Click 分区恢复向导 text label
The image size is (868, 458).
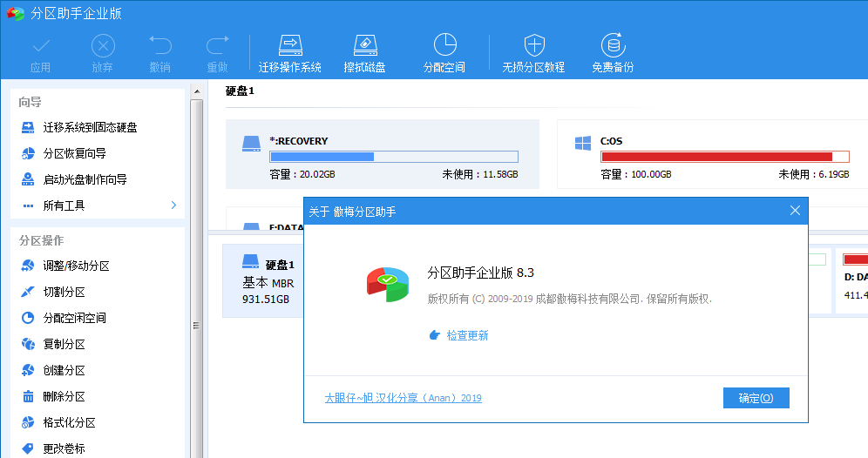pyautogui.click(x=75, y=154)
